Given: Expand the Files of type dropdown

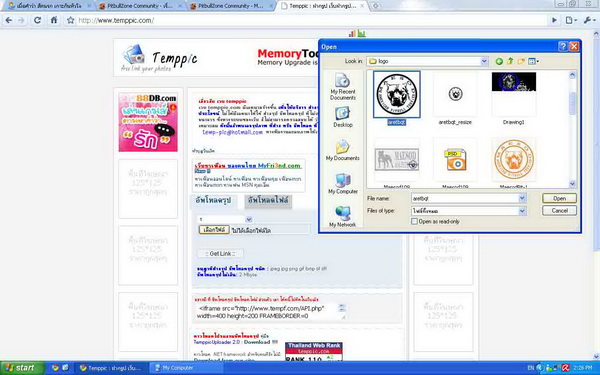Looking at the screenshot, I should point(522,211).
